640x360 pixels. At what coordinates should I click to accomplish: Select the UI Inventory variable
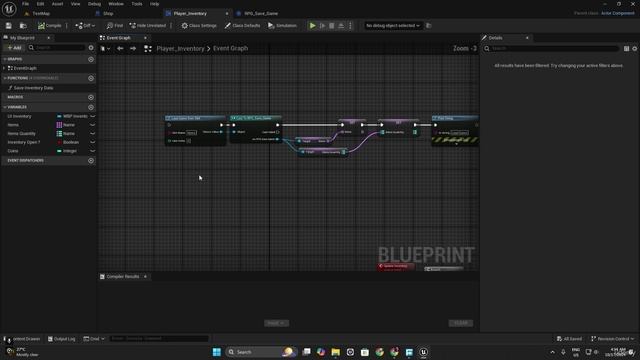(19, 116)
